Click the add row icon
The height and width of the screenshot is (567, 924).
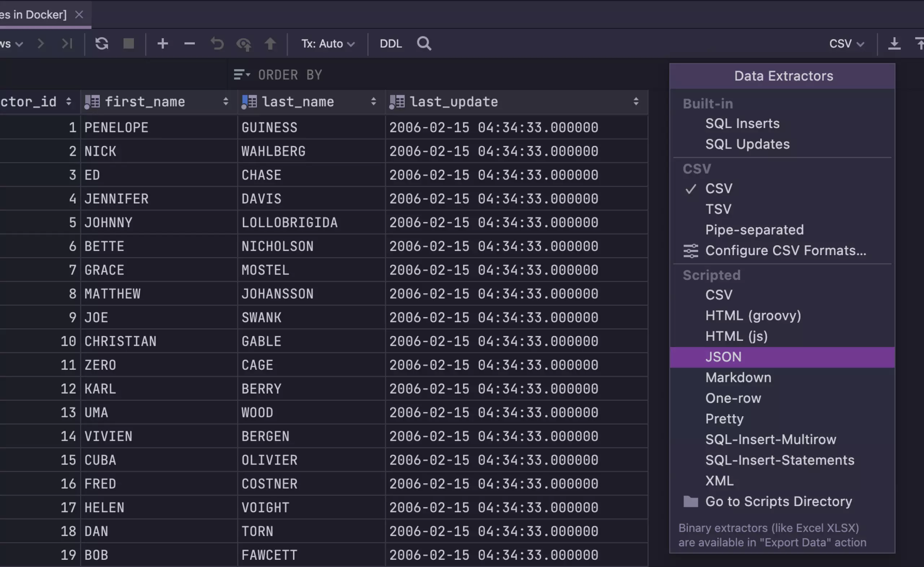pyautogui.click(x=162, y=44)
